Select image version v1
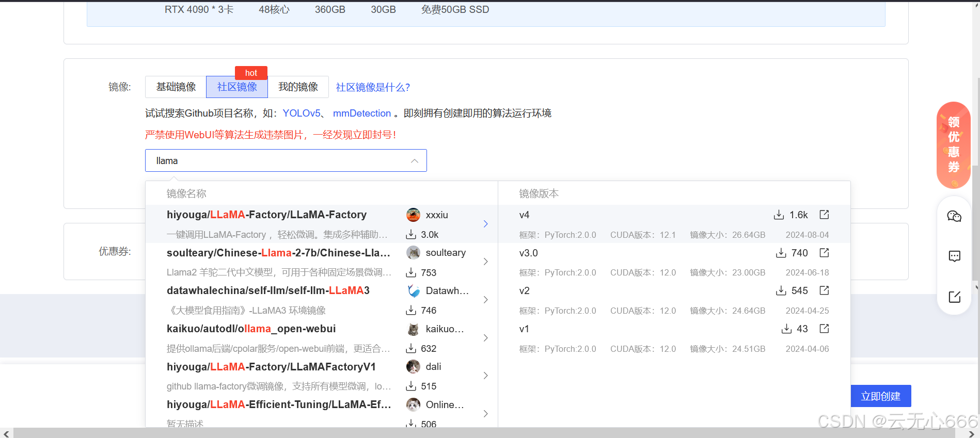Viewport: 980px width, 438px height. pyautogui.click(x=674, y=338)
